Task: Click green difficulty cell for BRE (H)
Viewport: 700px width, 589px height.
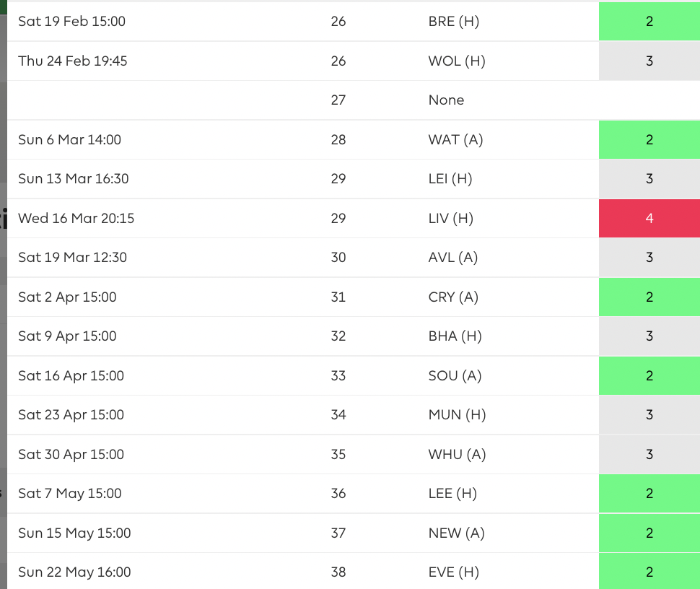Action: [x=649, y=22]
